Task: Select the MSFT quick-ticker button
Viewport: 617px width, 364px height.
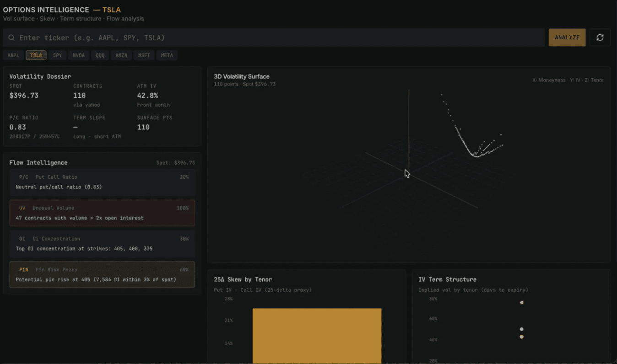Action: point(144,55)
